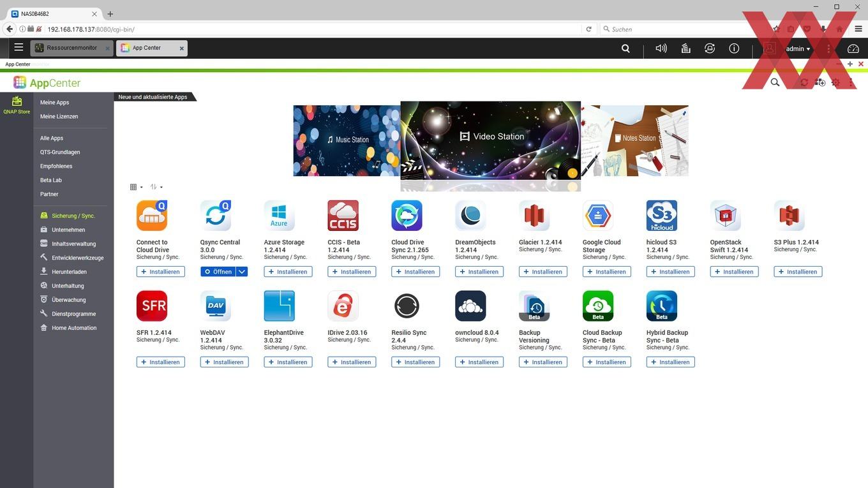Install the owncloud app
868x488 pixels.
pyautogui.click(x=479, y=362)
